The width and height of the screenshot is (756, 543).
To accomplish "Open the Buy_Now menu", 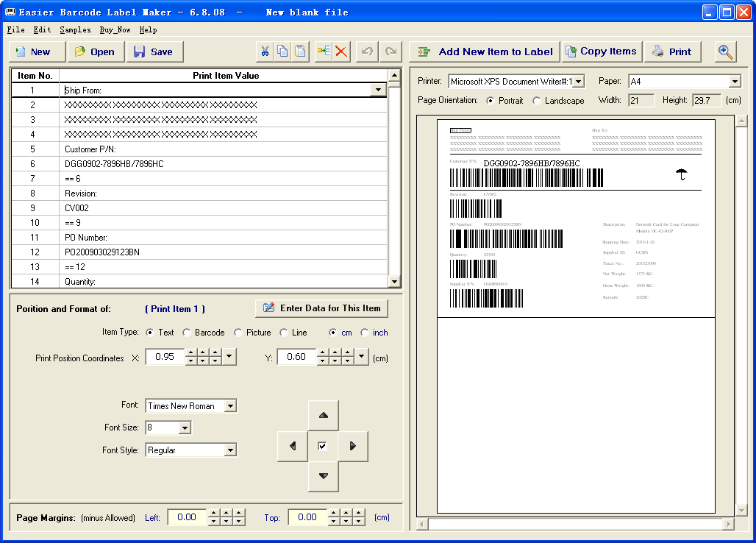I will [x=115, y=30].
